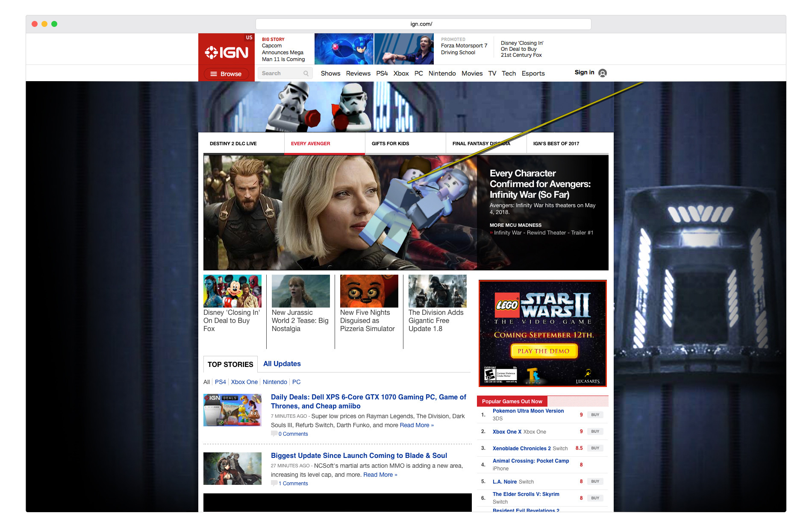Filter top stories by PC

point(296,382)
